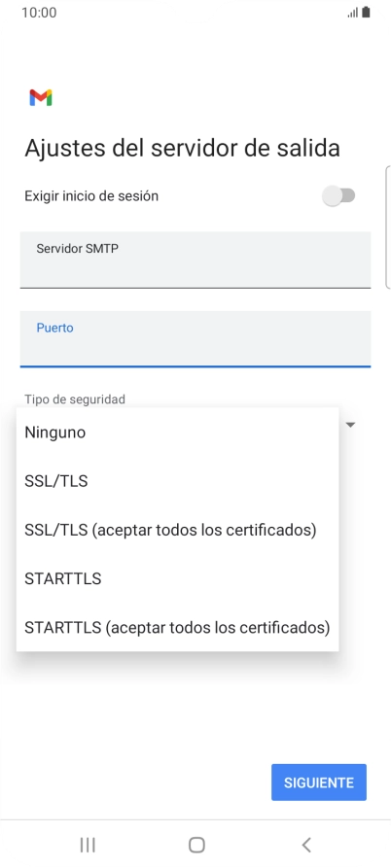Toggle Exigir inicio de sesión switch
This screenshot has height=868, width=391.
(338, 196)
